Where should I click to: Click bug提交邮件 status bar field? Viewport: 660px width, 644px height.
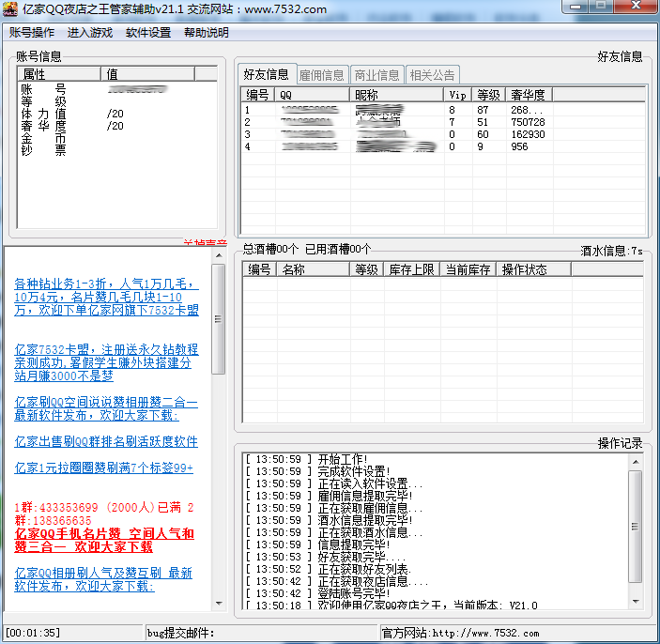coord(262,633)
